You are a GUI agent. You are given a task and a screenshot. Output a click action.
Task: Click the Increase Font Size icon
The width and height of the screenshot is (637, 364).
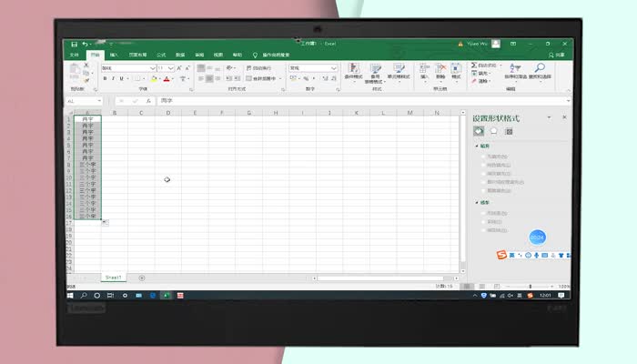179,68
